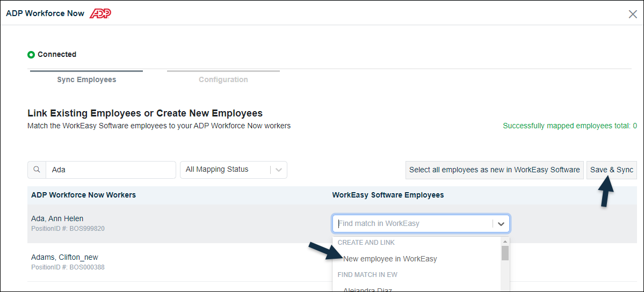The height and width of the screenshot is (292, 644).
Task: Select Alejandra Diaz from match list
Action: point(367,290)
